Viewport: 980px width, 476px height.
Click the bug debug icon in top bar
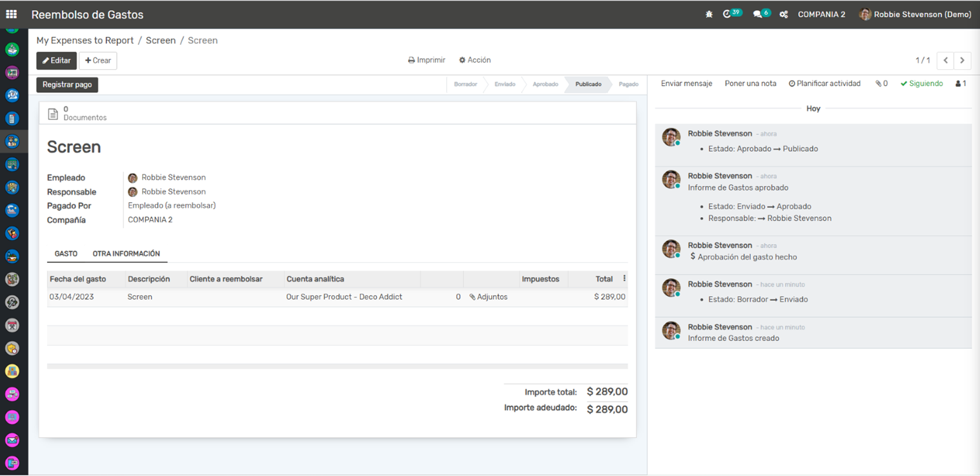coord(709,14)
